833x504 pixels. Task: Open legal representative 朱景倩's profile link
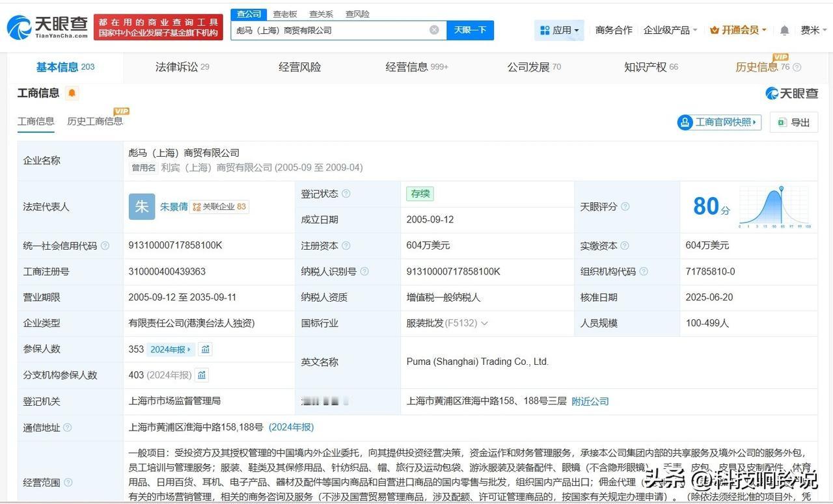tap(174, 207)
